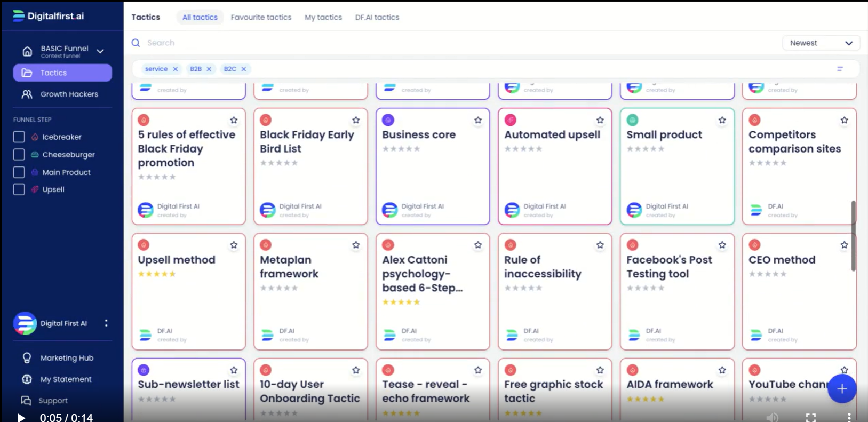Image resolution: width=868 pixels, height=422 pixels.
Task: Open Automated upsell tactic title
Action: click(x=552, y=135)
